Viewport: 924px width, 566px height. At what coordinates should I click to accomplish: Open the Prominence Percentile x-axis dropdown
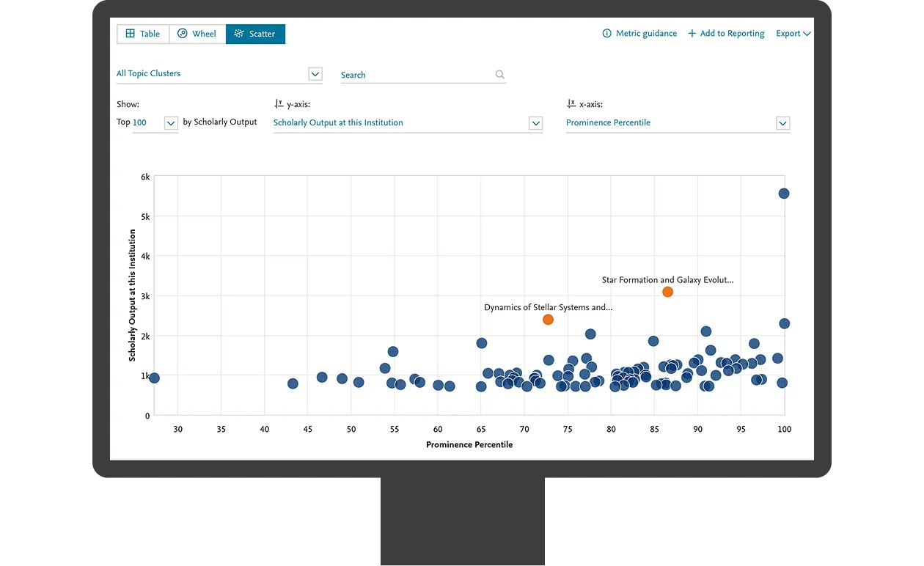click(x=782, y=123)
